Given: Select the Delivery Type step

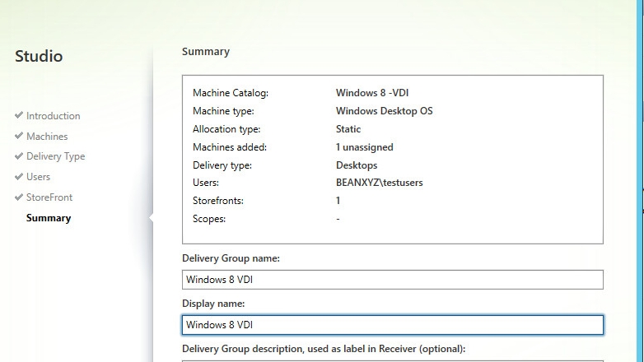Looking at the screenshot, I should click(x=55, y=156).
